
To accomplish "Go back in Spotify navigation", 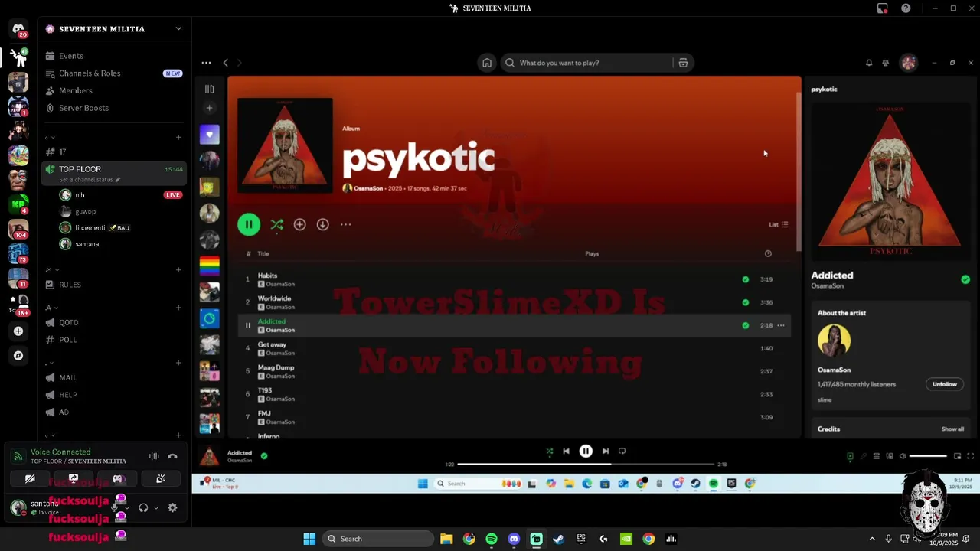I will pyautogui.click(x=225, y=63).
